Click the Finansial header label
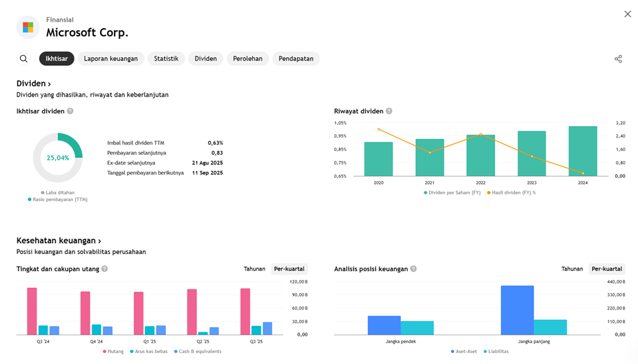Image resolution: width=638 pixels, height=364 pixels. click(60, 19)
